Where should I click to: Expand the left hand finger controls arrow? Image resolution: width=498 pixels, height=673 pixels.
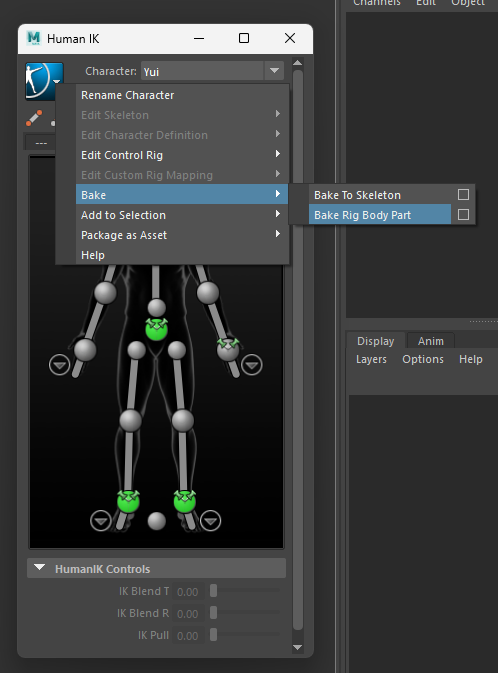pyautogui.click(x=252, y=365)
